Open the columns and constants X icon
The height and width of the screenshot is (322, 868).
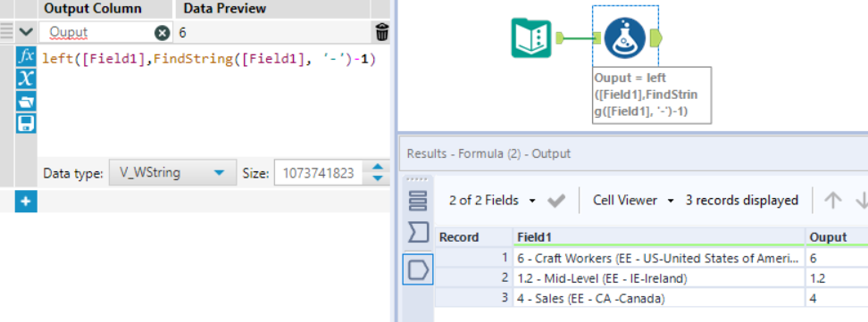pyautogui.click(x=26, y=79)
